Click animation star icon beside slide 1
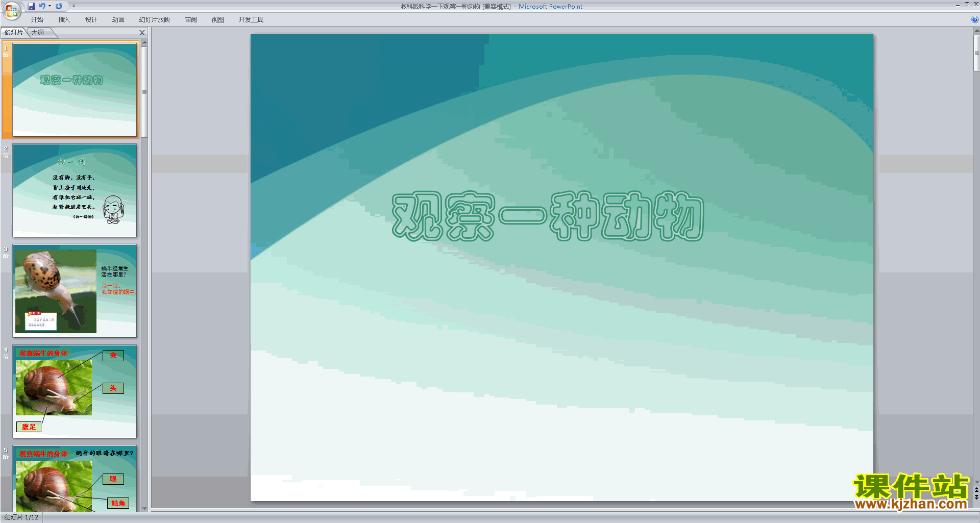 [6, 55]
